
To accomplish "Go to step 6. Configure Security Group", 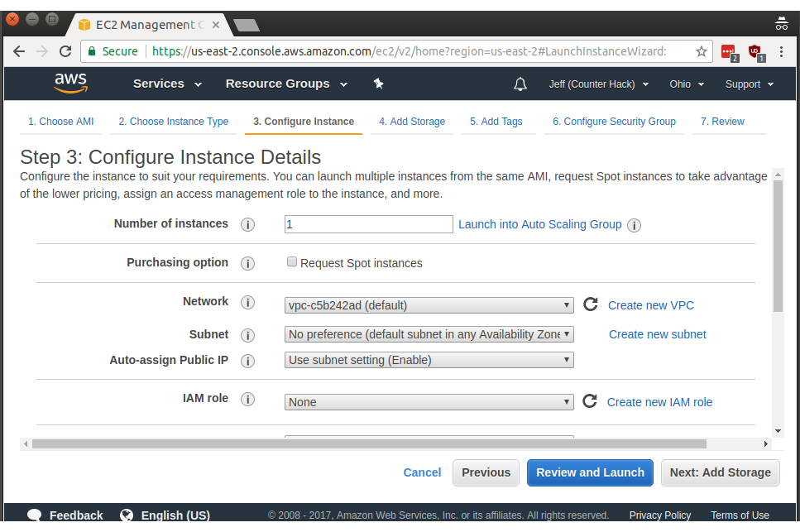I will 615,122.
